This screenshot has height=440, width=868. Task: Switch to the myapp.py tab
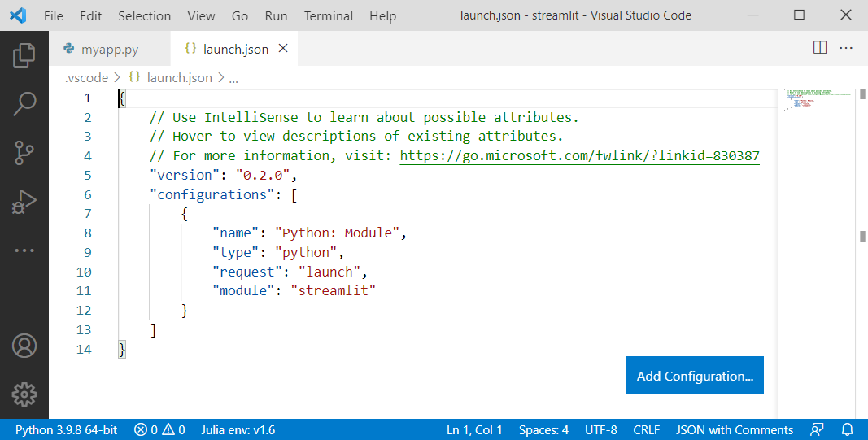click(x=110, y=49)
